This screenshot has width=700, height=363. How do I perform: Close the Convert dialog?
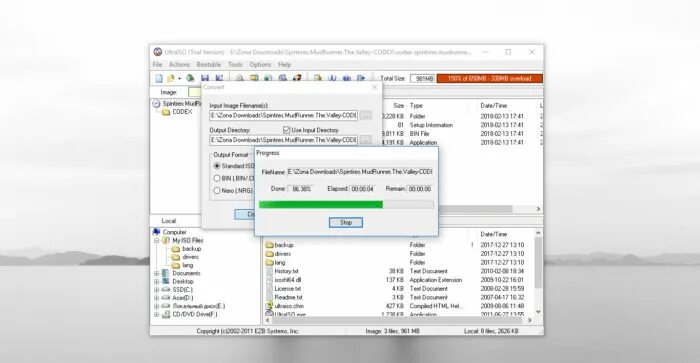(375, 87)
